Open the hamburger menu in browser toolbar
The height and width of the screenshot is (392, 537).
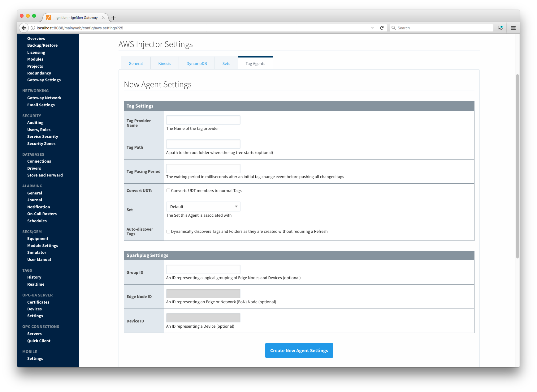(x=513, y=28)
